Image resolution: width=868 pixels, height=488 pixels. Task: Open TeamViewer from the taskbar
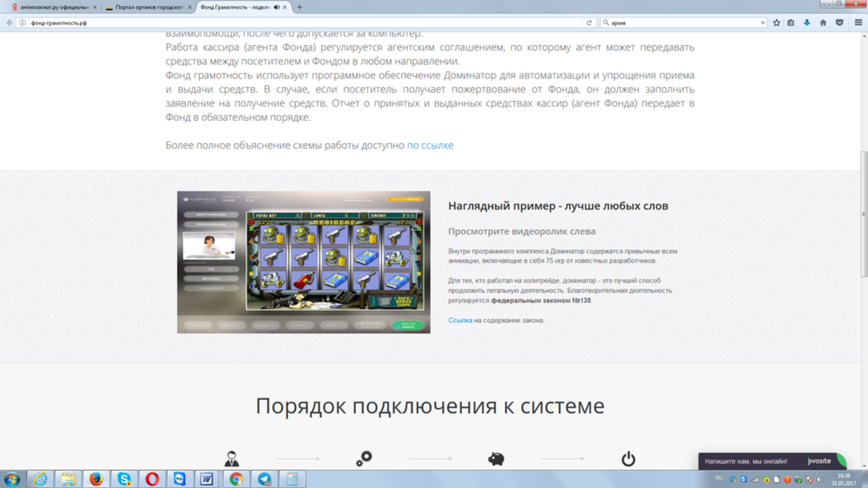coord(180,479)
